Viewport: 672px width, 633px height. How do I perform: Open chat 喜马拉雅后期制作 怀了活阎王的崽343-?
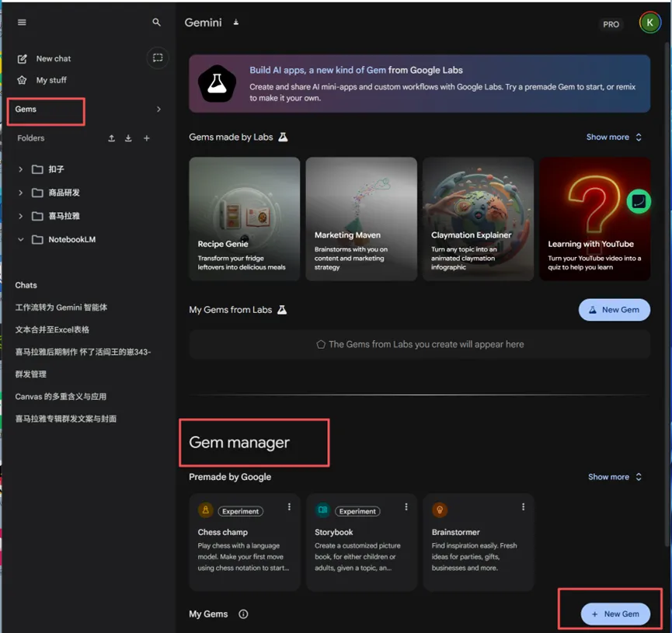(83, 352)
